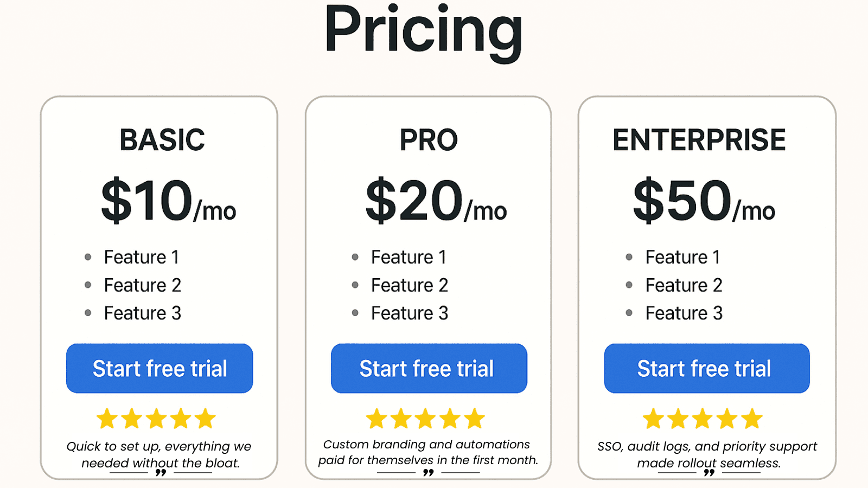Click the second star in the BASIC rating
868x488 pixels.
click(131, 418)
